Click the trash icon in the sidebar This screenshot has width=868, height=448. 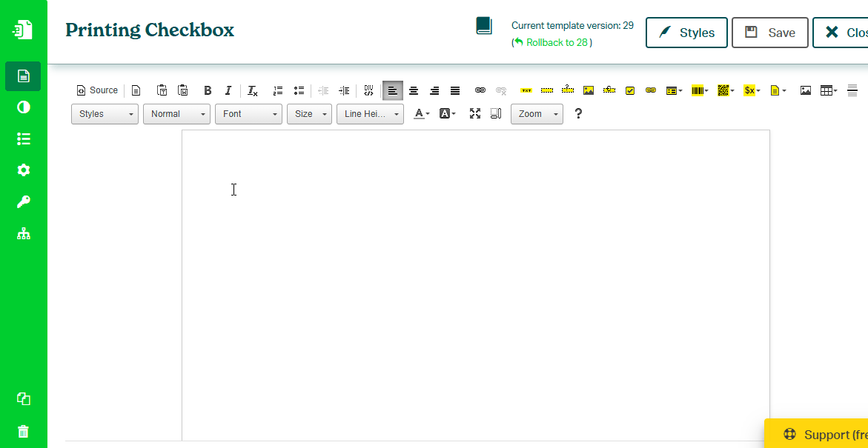24,431
